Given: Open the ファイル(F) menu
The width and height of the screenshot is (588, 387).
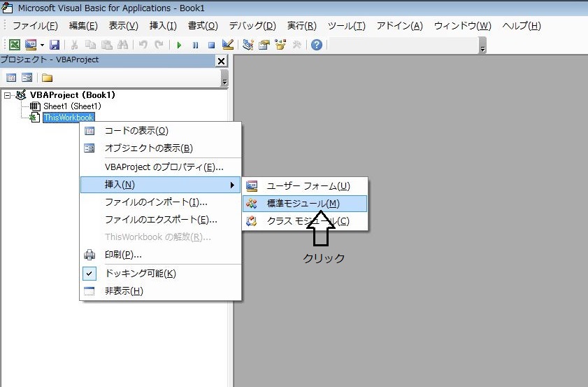Looking at the screenshot, I should pyautogui.click(x=35, y=25).
